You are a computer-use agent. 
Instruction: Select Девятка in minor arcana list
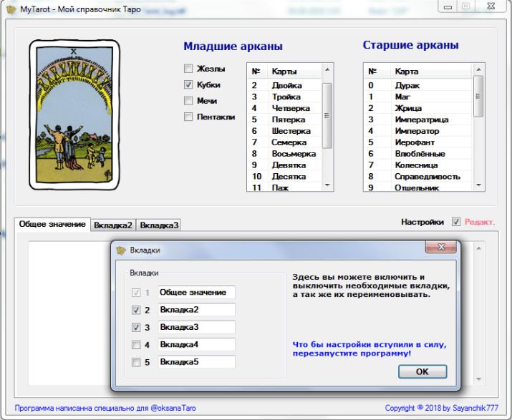point(285,165)
